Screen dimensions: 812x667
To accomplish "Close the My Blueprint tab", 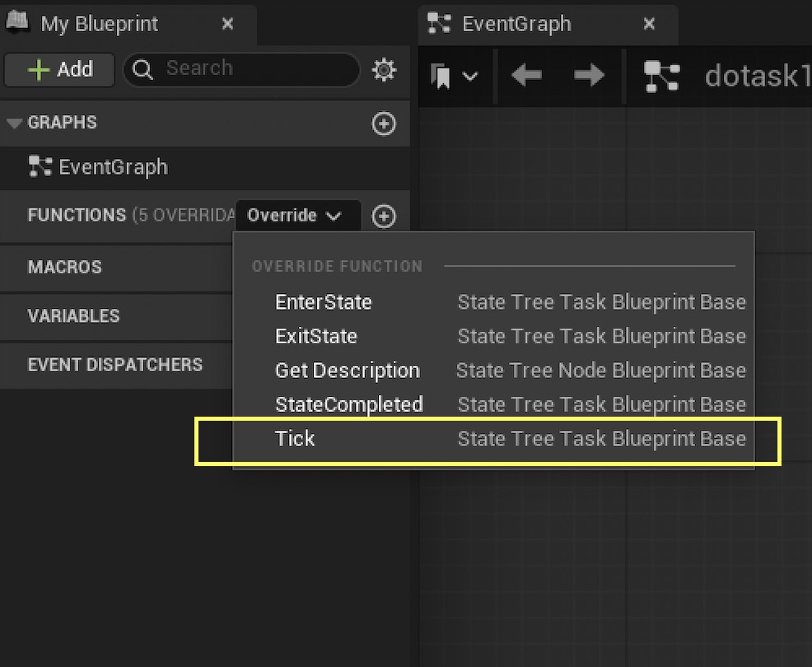I will tap(228, 24).
